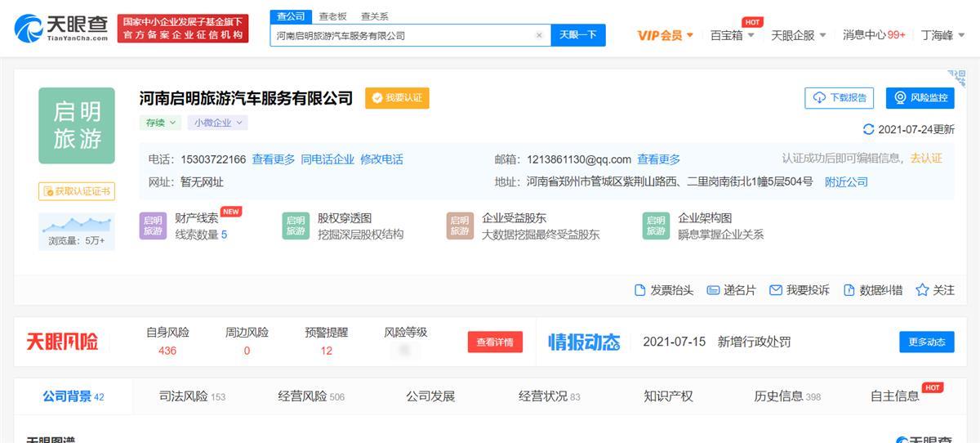Viewport: 980px width, 443px height.
Task: Click the 周边风险 count 0
Action: pos(247,351)
